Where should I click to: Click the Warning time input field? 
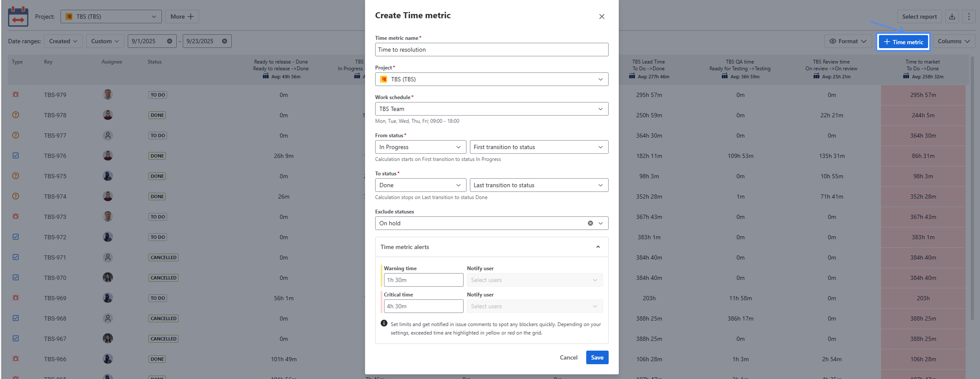(423, 280)
